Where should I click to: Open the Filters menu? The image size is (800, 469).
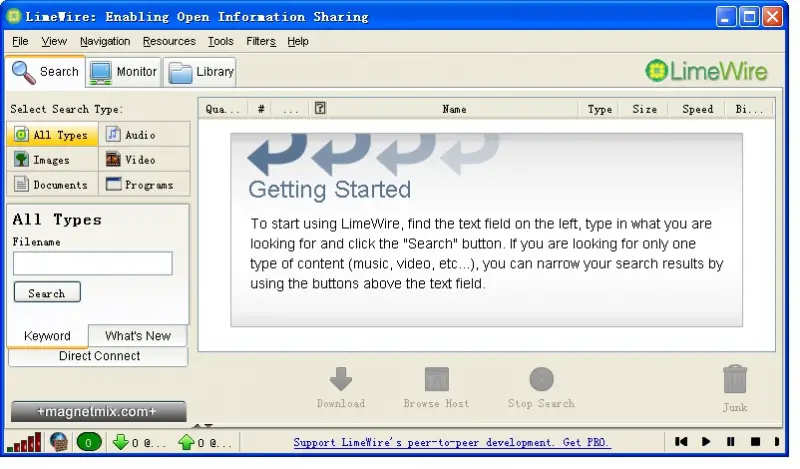[x=260, y=41]
